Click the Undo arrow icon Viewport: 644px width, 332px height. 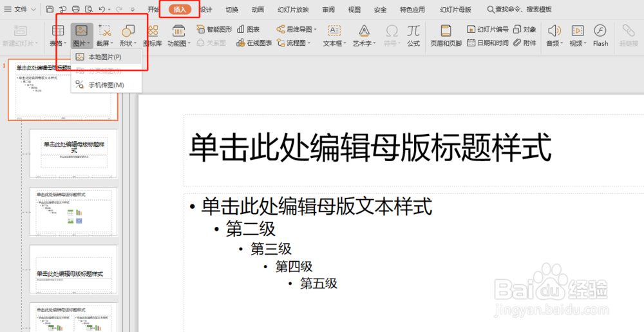(x=102, y=9)
